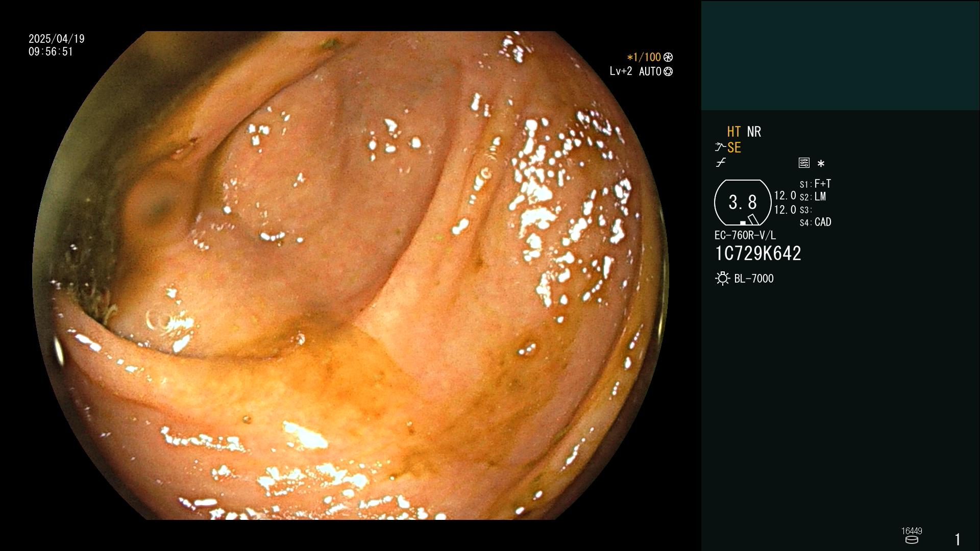980x551 pixels.
Task: Click the HT indicator label
Action: pos(734,132)
